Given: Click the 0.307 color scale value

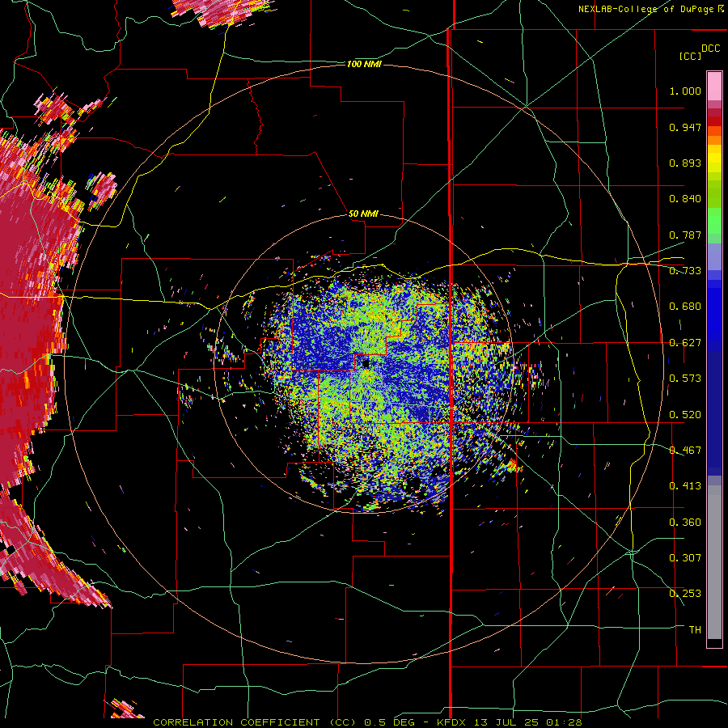Looking at the screenshot, I should tap(685, 558).
